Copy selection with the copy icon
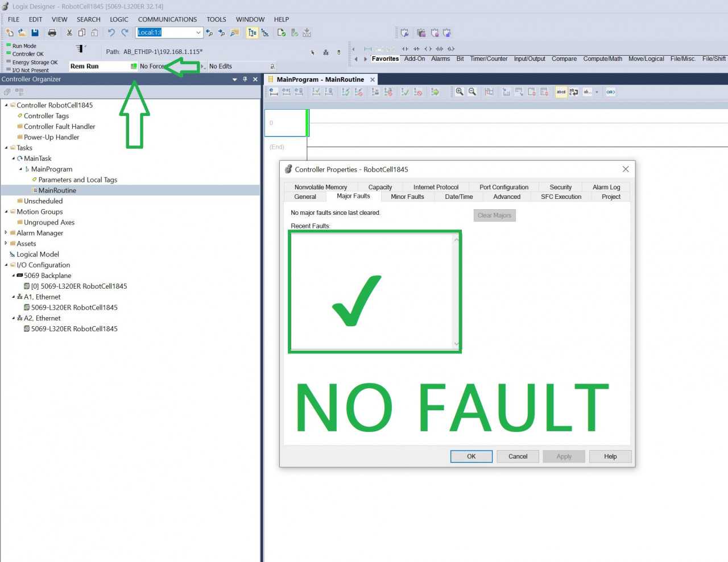Viewport: 728px width, 562px height. click(x=82, y=33)
